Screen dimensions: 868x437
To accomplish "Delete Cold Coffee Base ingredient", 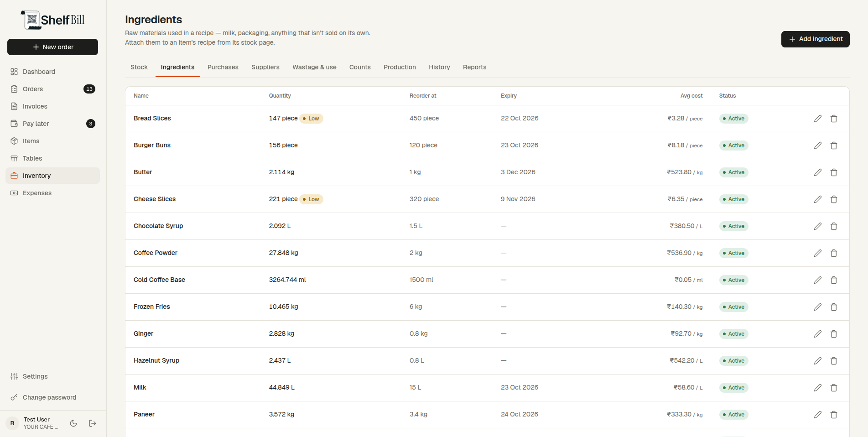I will (x=834, y=280).
